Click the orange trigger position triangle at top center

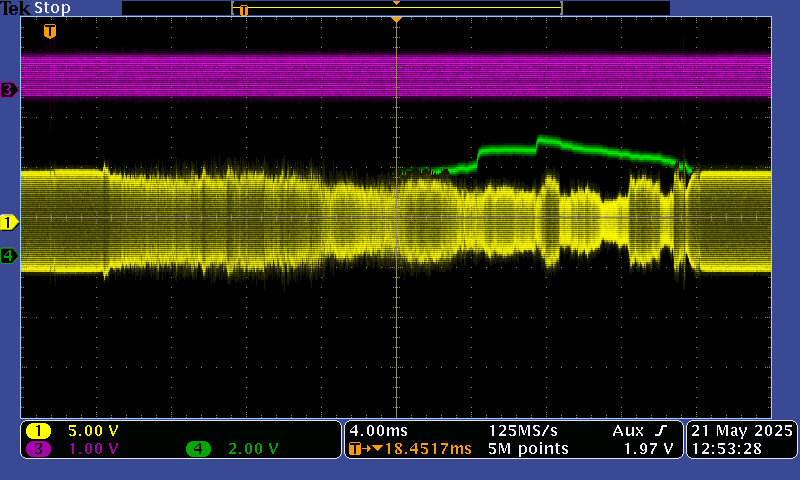click(x=397, y=19)
